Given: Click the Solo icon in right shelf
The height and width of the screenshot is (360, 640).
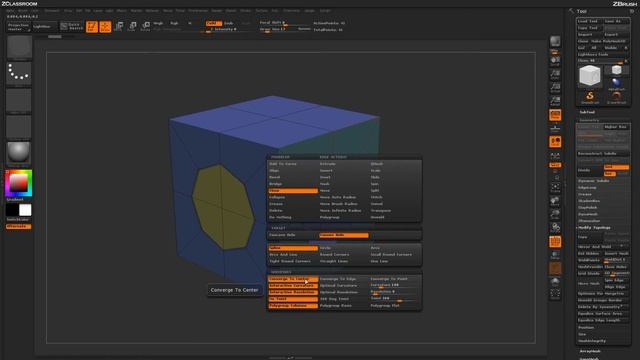Looking at the screenshot, I should click(555, 282).
